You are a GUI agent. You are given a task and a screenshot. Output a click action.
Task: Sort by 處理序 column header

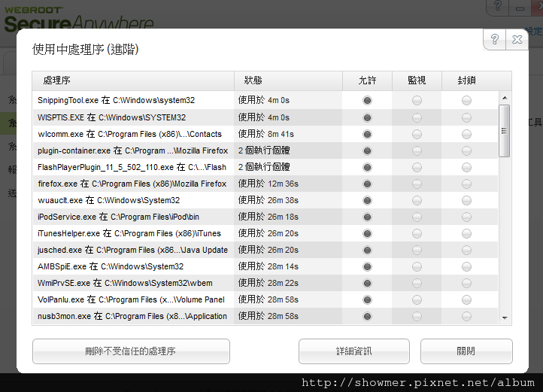coord(133,81)
